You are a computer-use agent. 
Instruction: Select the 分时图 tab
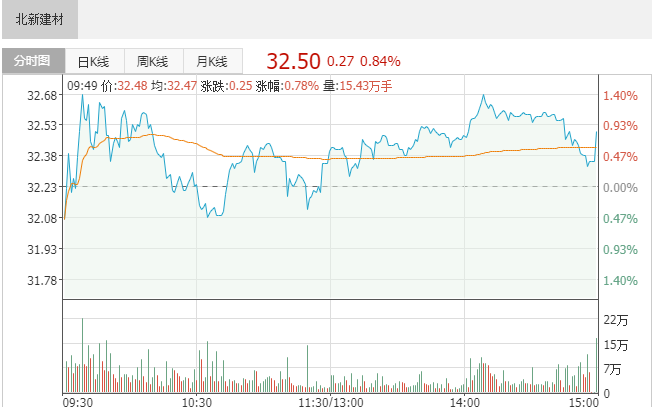point(33,61)
